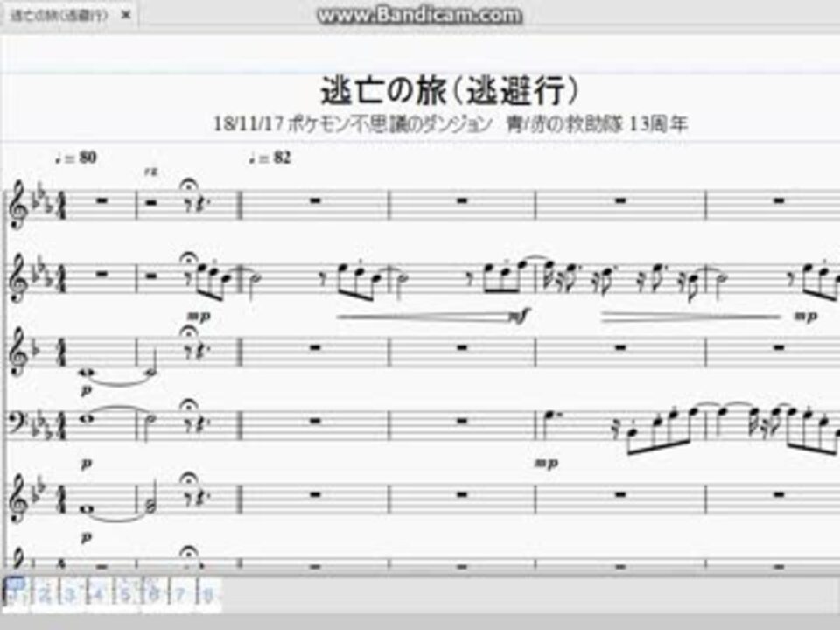Jump to page 3 in navigator
The height and width of the screenshot is (630, 840).
72,595
